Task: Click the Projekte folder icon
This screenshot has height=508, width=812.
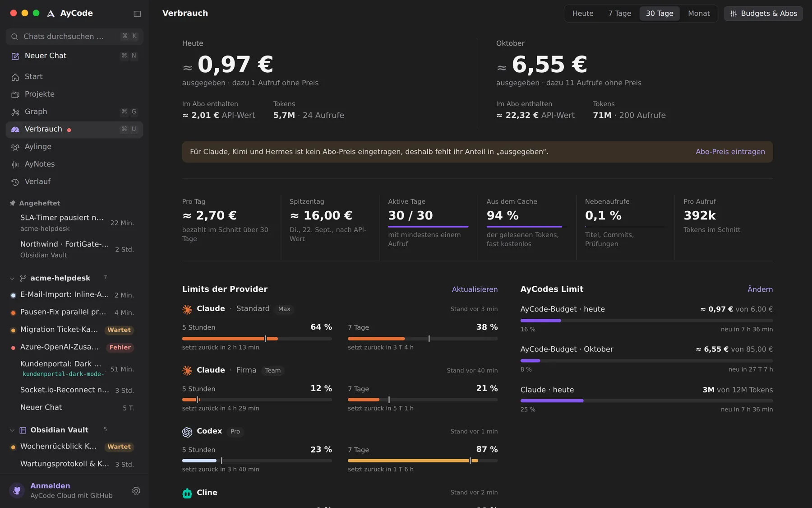Action: [x=15, y=94]
